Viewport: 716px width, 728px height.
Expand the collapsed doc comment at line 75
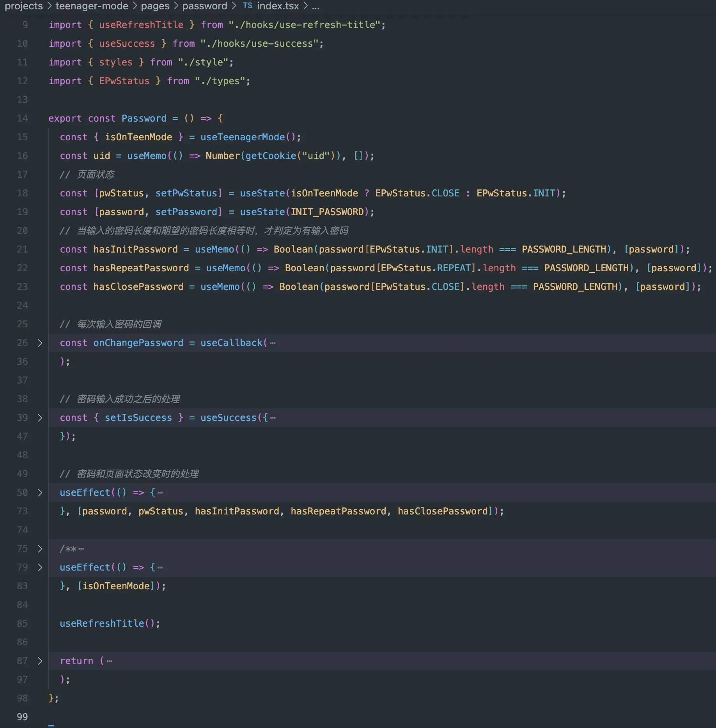(40, 549)
